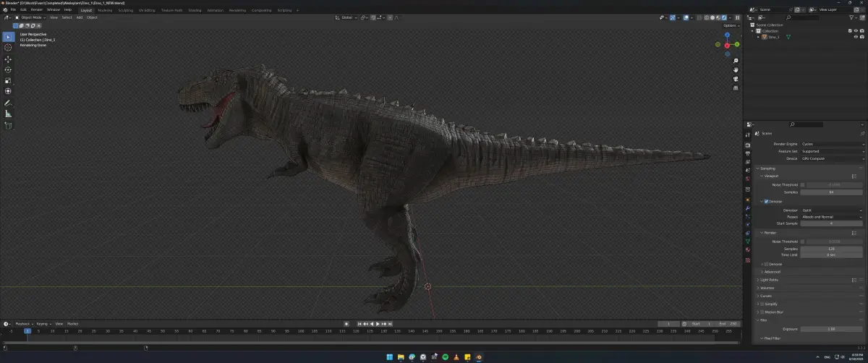Open the File menu

pos(13,9)
